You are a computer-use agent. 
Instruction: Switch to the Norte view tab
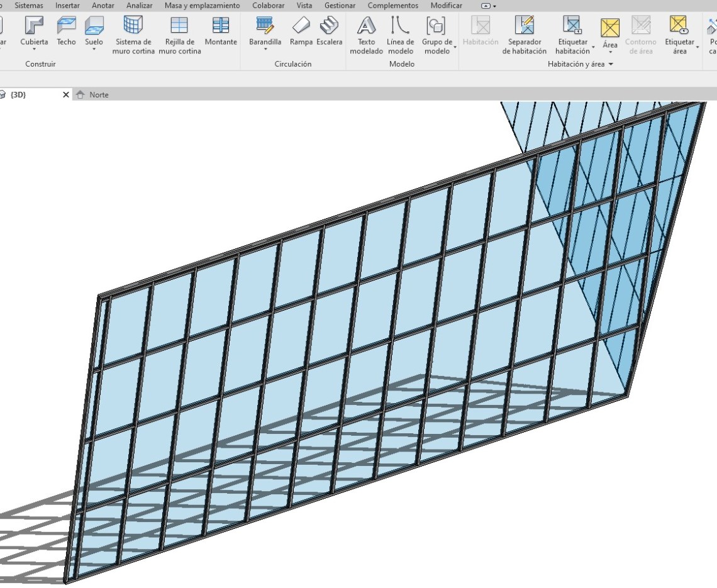[98, 95]
